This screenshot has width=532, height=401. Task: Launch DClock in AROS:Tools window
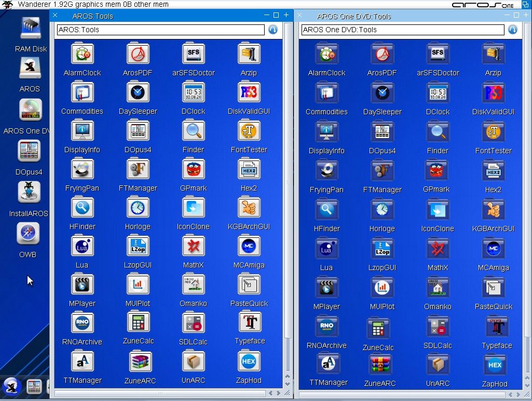(194, 92)
